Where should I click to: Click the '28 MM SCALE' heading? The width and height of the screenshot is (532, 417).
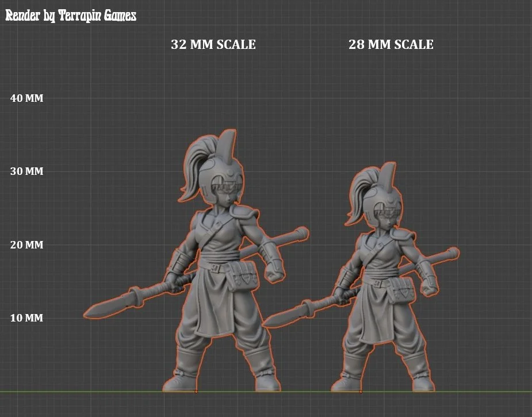pos(391,44)
